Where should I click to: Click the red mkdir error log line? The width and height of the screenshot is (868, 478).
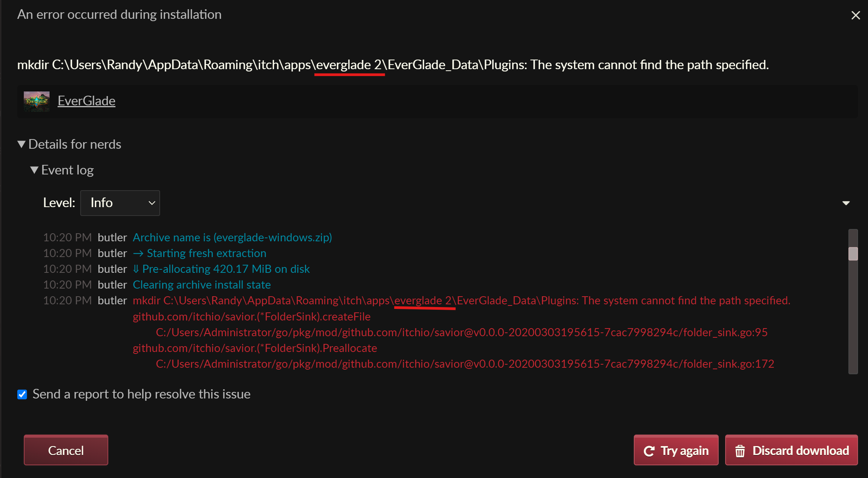[461, 300]
